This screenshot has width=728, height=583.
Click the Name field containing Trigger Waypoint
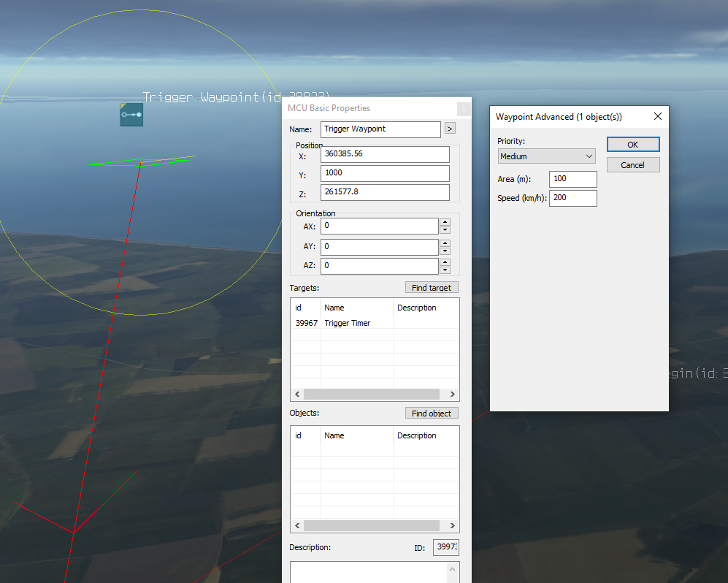pyautogui.click(x=380, y=129)
